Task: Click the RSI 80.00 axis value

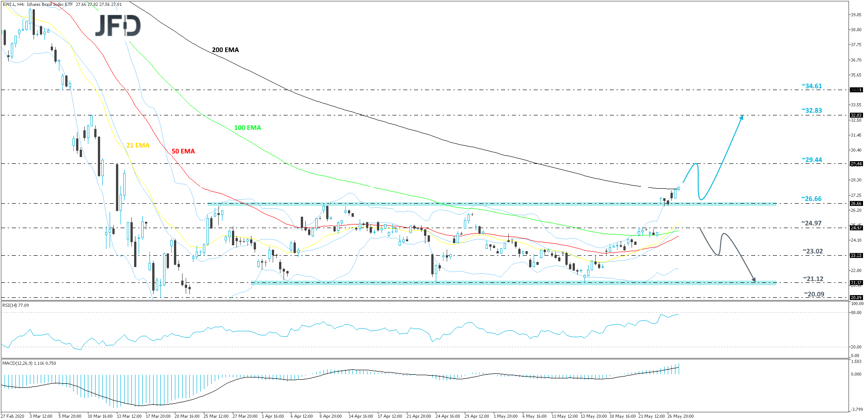Action: coord(856,313)
